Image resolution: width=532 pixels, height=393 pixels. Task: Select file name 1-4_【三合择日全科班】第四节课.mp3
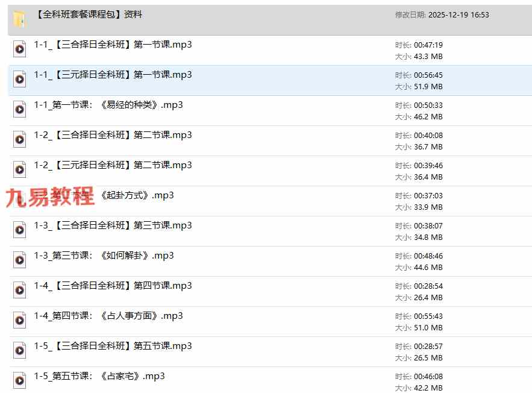click(x=113, y=286)
